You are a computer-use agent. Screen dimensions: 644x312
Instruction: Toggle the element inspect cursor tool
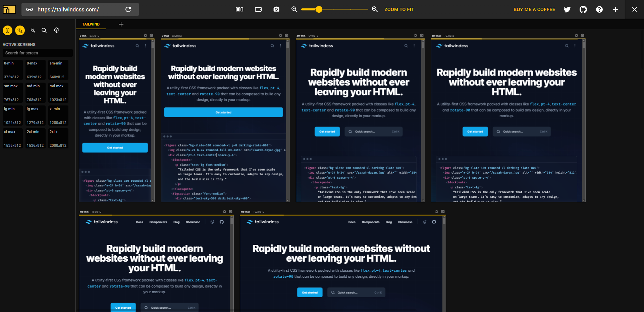33,31
